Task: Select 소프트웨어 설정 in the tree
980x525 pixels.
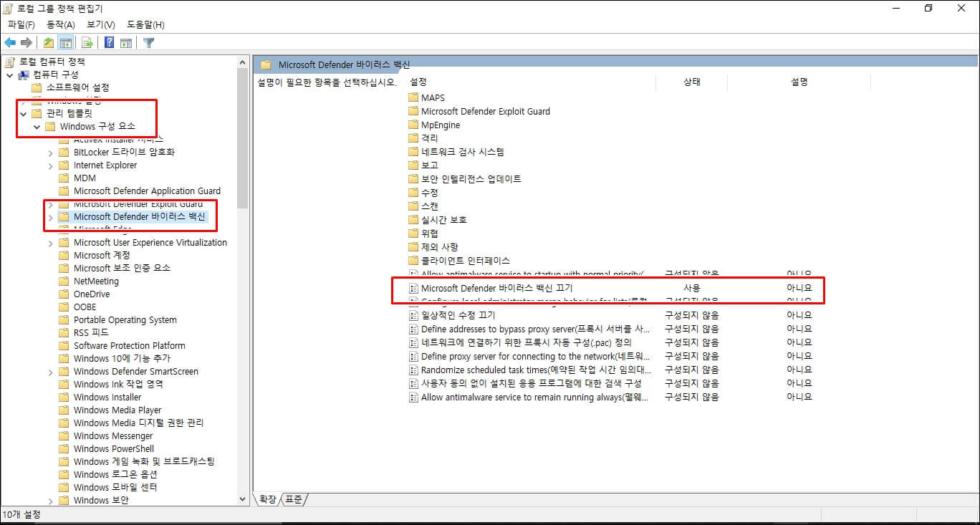Action: pos(77,87)
